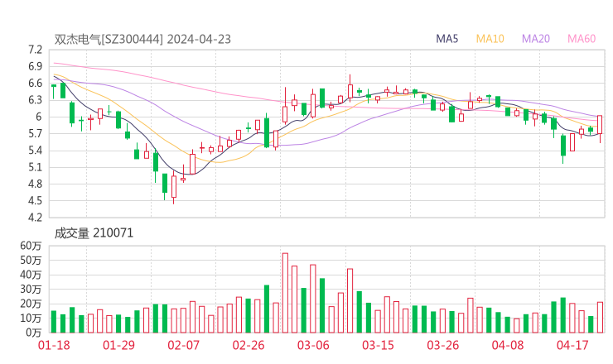Click the 03-26 date axis label

[443, 345]
